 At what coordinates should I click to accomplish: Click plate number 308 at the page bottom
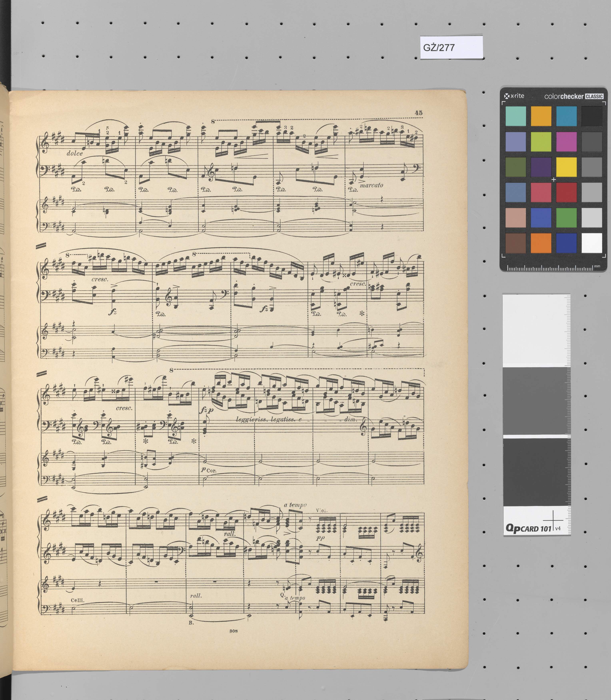coord(234,631)
